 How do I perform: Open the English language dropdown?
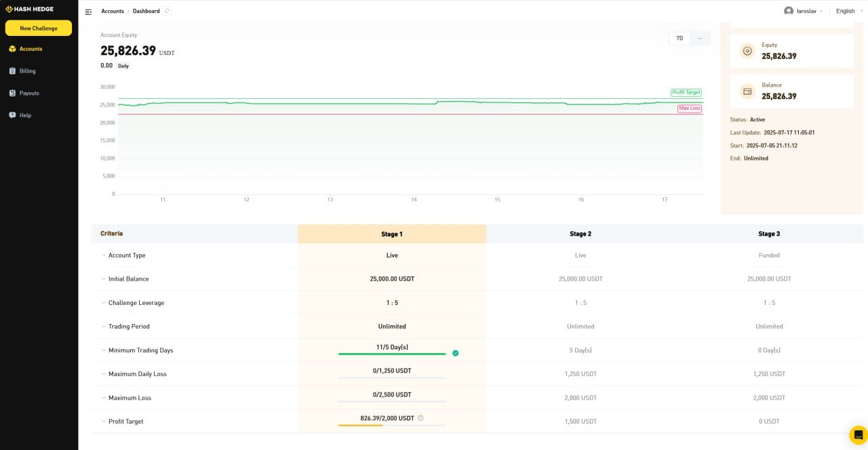(848, 11)
